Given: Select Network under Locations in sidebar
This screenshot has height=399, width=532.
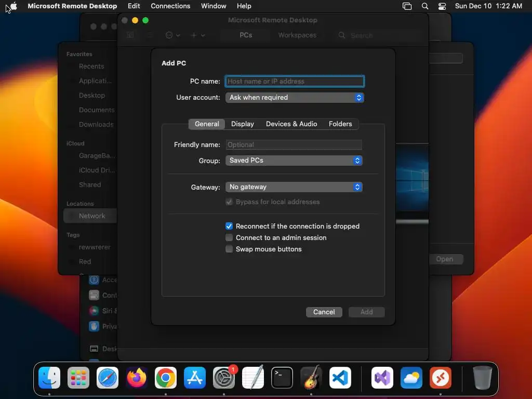Looking at the screenshot, I should [90, 216].
